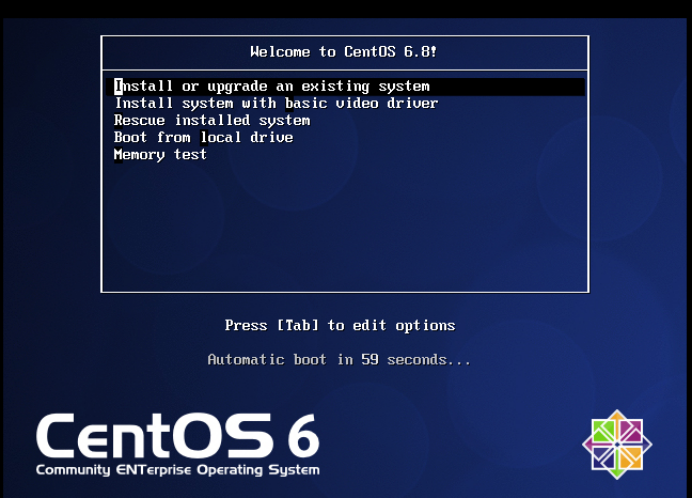The image size is (693, 499).
Task: Click the "Welcome to CentOS 6.8!" title
Action: [x=344, y=52]
